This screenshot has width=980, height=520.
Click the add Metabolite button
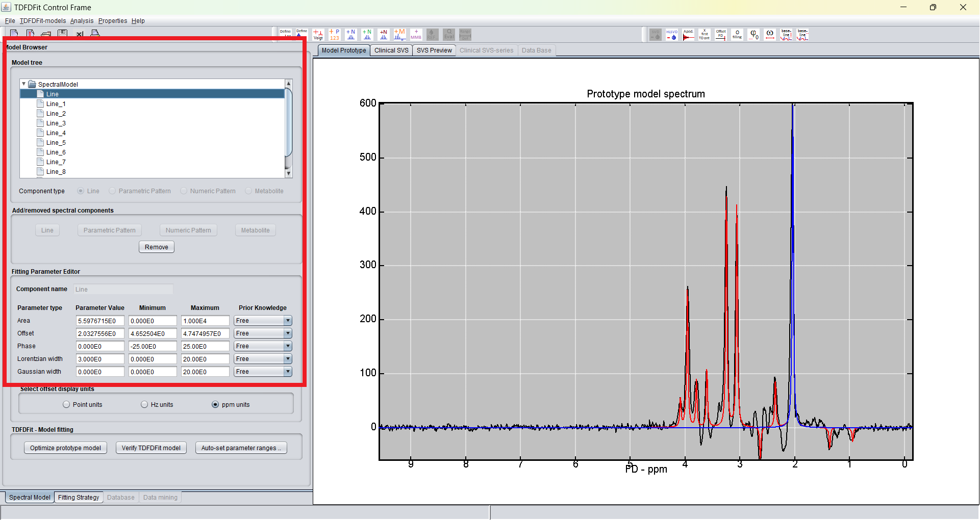tap(256, 230)
